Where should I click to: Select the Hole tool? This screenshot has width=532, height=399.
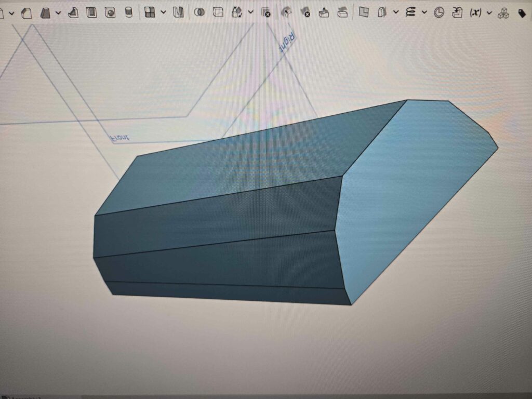(110, 13)
